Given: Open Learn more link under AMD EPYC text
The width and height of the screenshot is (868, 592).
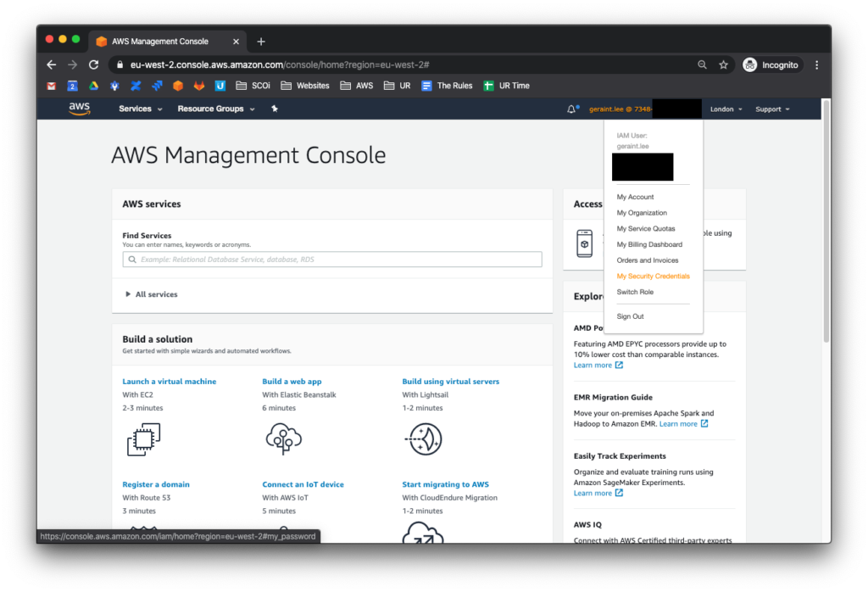Looking at the screenshot, I should (x=598, y=366).
